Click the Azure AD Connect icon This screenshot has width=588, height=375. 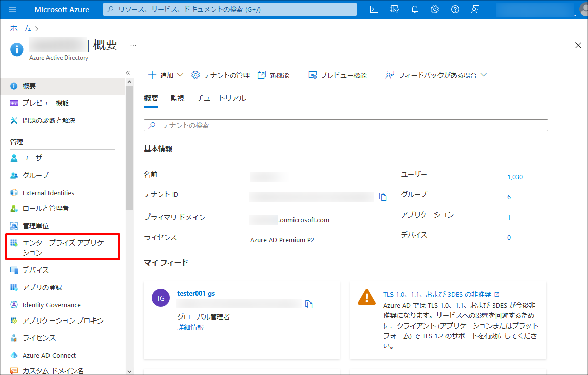pos(14,355)
